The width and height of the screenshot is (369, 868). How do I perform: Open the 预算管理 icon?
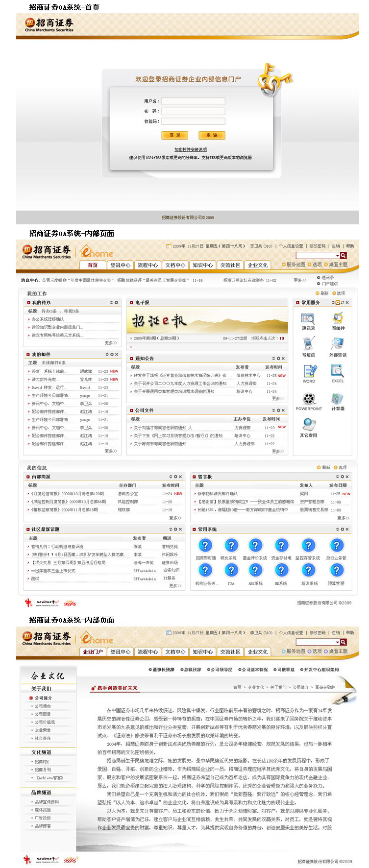[336, 570]
